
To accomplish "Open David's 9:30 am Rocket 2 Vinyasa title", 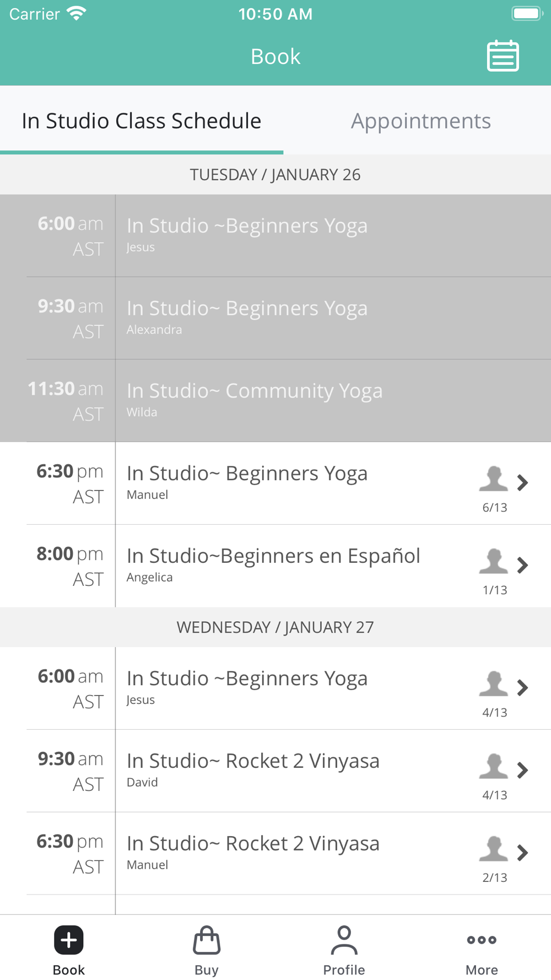I will click(253, 761).
